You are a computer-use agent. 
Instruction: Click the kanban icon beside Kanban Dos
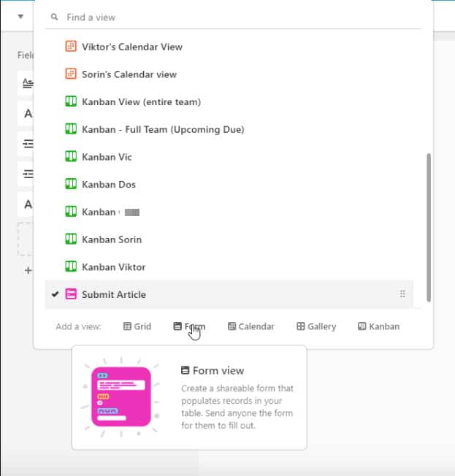(x=71, y=185)
